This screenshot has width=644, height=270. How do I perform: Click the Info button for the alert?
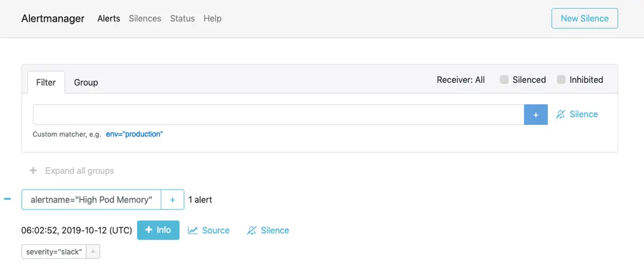click(x=158, y=230)
